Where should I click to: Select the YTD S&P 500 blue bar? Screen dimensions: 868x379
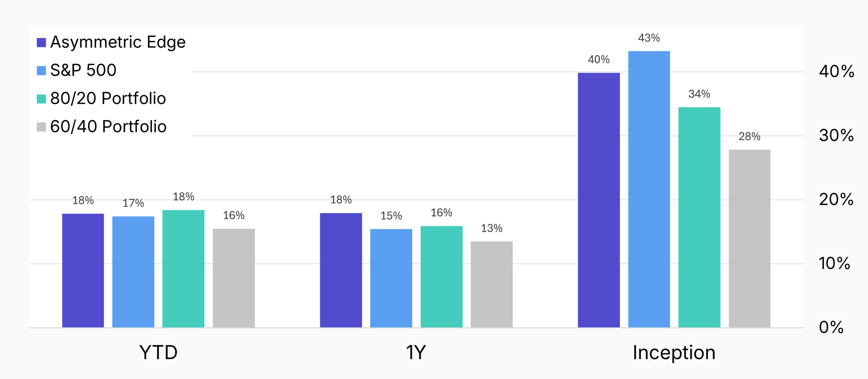click(x=133, y=271)
